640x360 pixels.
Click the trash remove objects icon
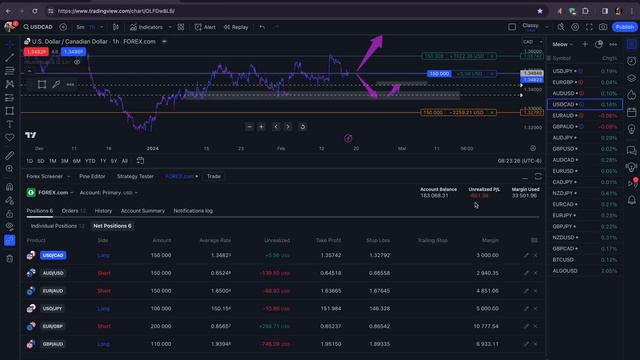[9, 259]
